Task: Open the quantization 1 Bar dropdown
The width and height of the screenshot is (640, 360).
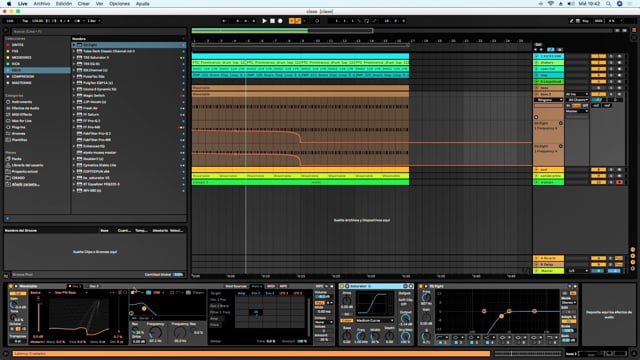Action: pyautogui.click(x=94, y=21)
